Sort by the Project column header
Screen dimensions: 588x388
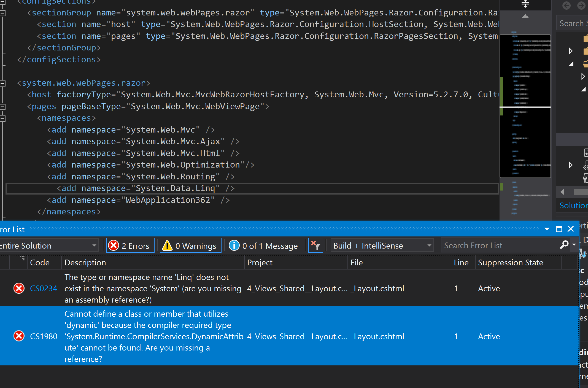pyautogui.click(x=296, y=263)
